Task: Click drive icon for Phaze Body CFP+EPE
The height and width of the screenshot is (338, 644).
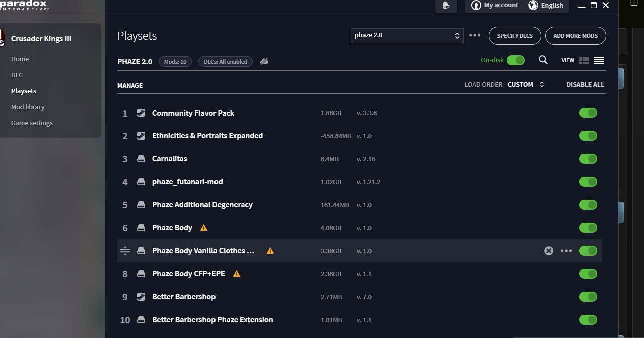Action: (141, 274)
